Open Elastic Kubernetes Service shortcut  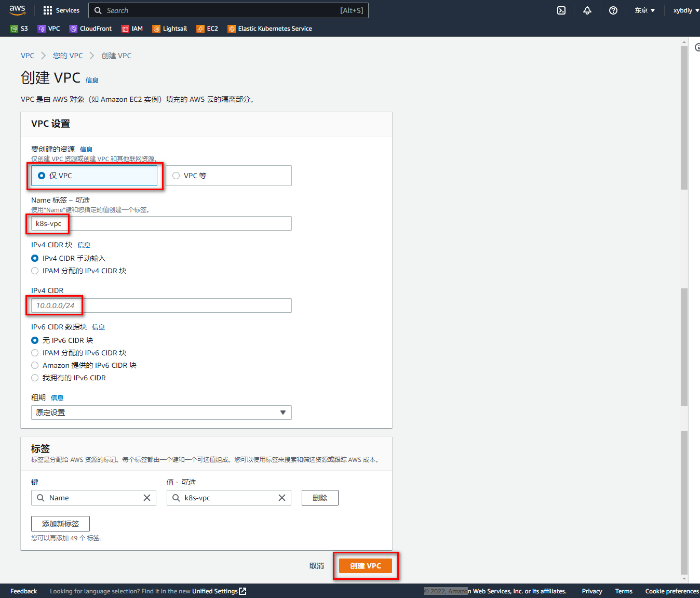(x=270, y=29)
